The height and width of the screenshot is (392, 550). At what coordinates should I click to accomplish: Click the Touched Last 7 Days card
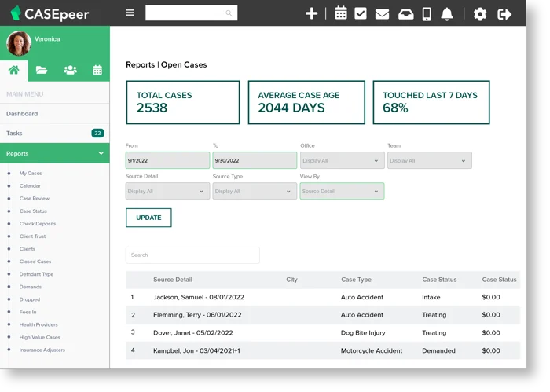[431, 102]
